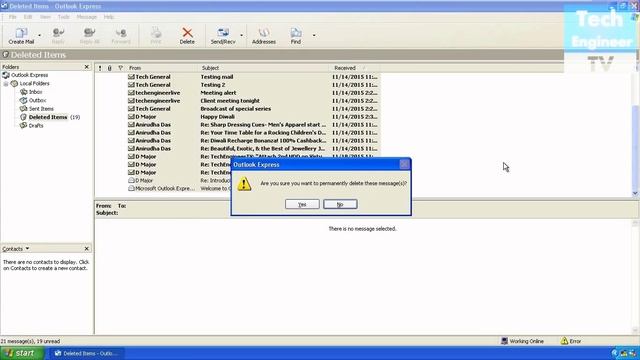Open the Message menu
640x360 pixels.
(x=87, y=17)
